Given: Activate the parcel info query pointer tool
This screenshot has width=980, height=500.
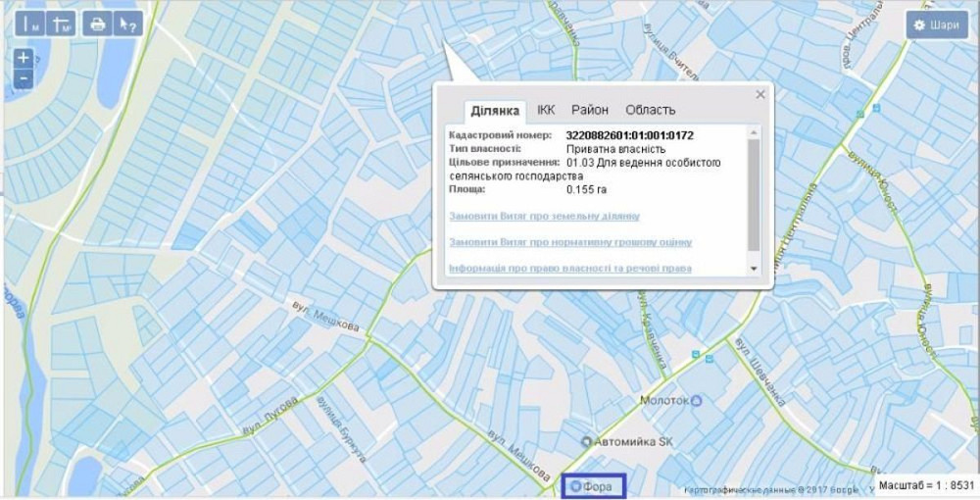Looking at the screenshot, I should pyautogui.click(x=127, y=24).
